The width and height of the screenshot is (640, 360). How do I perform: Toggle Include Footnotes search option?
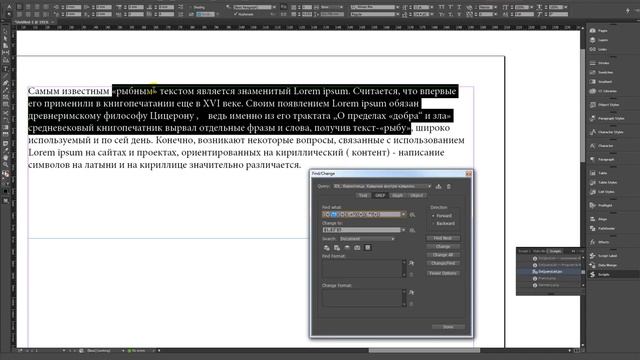[x=367, y=248]
